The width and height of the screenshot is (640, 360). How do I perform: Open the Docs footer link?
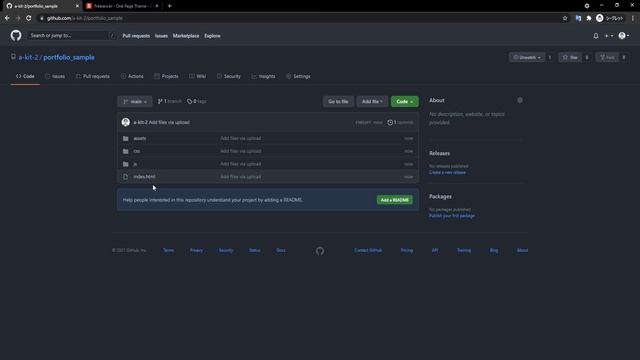coord(281,250)
